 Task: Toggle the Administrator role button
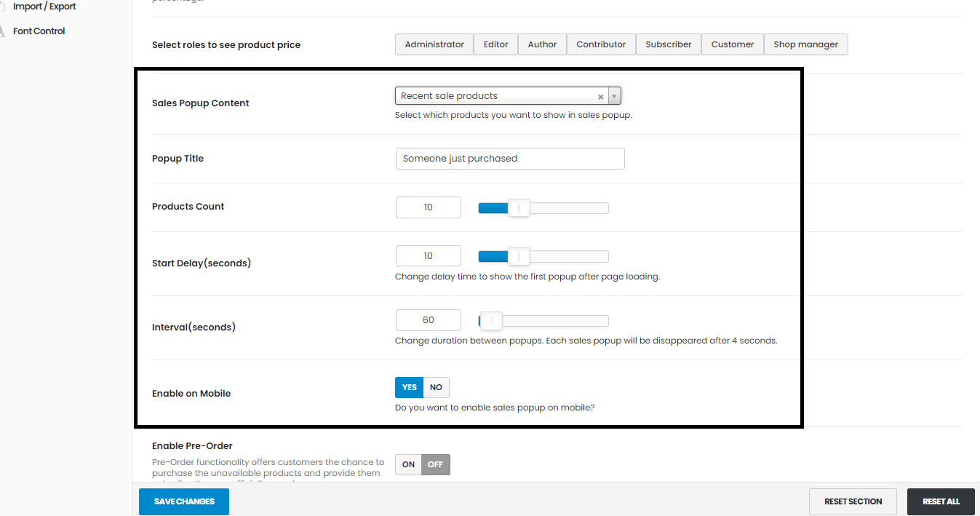coord(434,44)
